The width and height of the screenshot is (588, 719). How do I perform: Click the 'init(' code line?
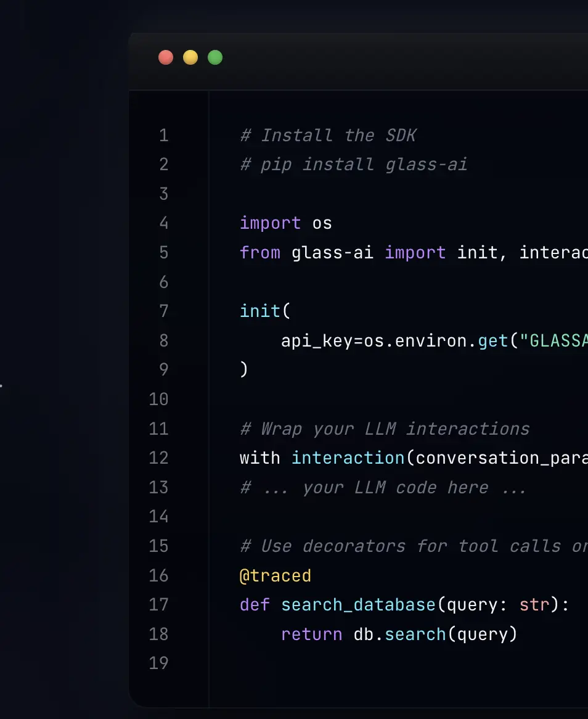pyautogui.click(x=265, y=311)
